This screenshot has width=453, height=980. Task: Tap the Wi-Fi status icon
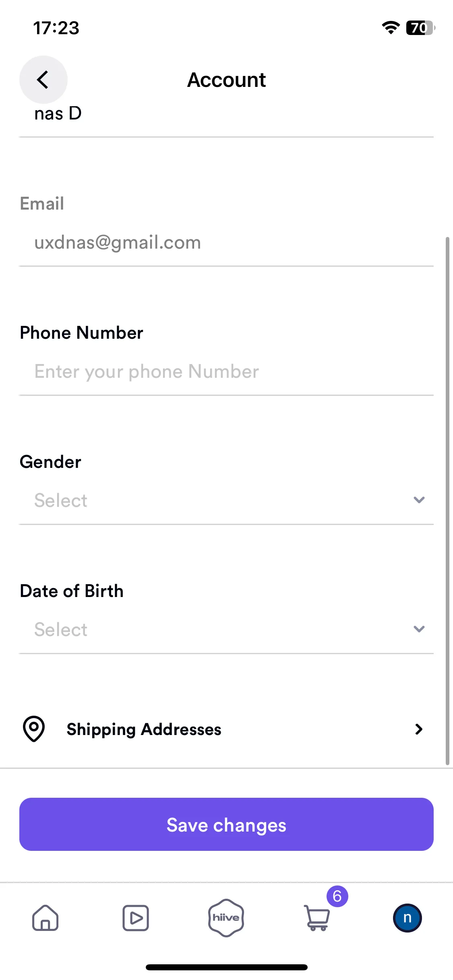(x=391, y=28)
